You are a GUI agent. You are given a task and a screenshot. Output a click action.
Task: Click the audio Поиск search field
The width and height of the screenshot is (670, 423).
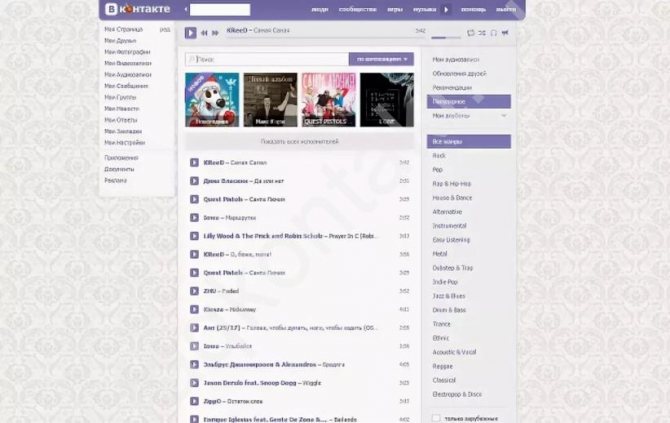pyautogui.click(x=267, y=59)
